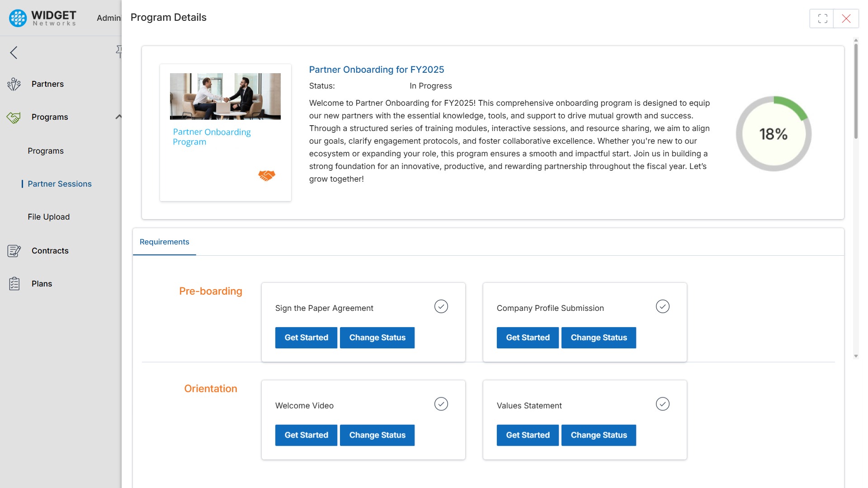This screenshot has width=868, height=488.
Task: Expand Program Details to full screen
Action: coord(822,19)
